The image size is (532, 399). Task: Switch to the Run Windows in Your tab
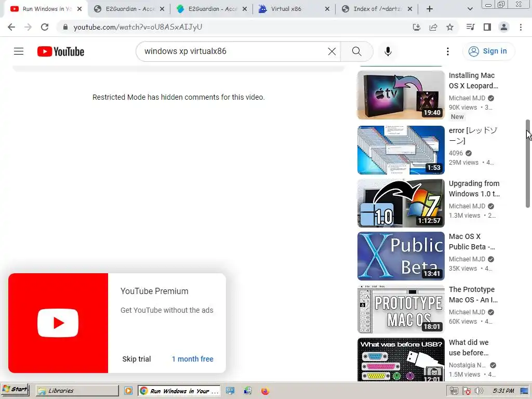point(46,9)
